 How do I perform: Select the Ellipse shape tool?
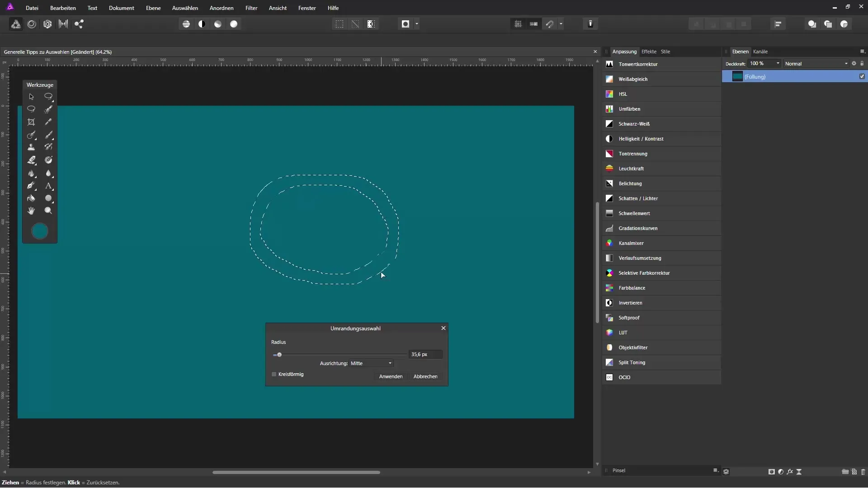click(48, 198)
